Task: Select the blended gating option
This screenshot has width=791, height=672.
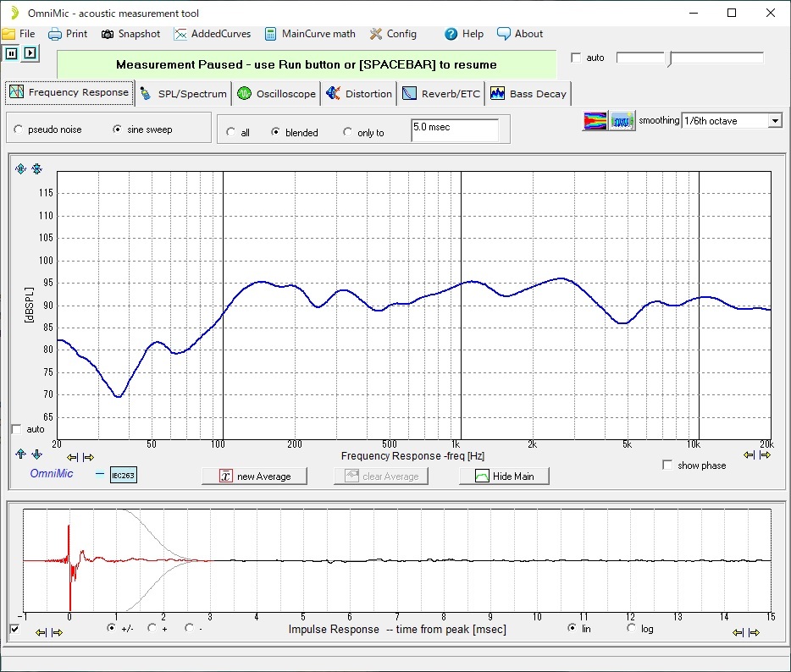Action: (x=275, y=132)
